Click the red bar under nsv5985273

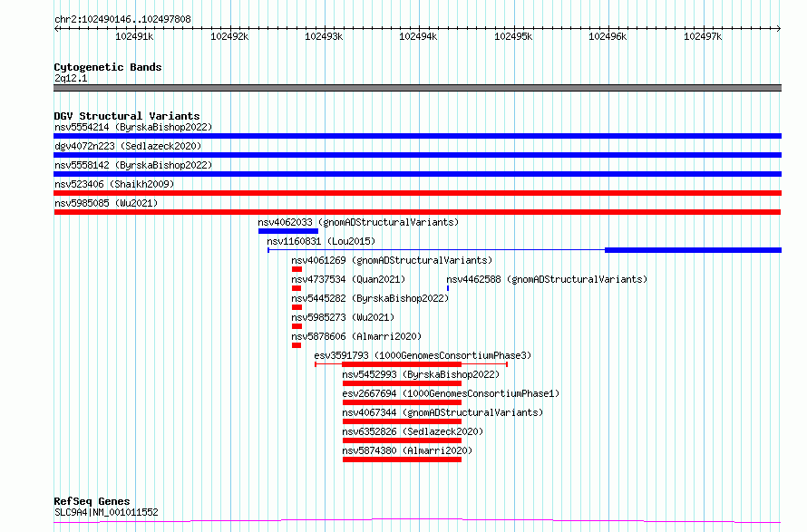pos(297,326)
